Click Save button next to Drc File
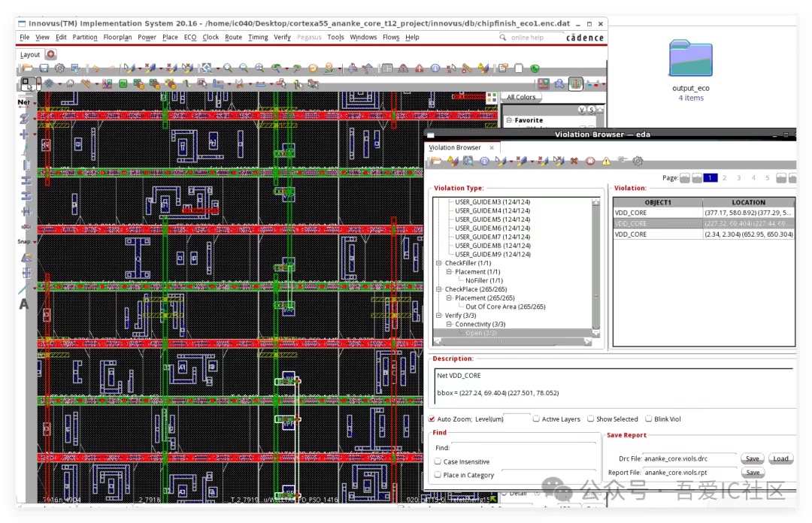This screenshot has width=812, height=523. click(x=753, y=459)
